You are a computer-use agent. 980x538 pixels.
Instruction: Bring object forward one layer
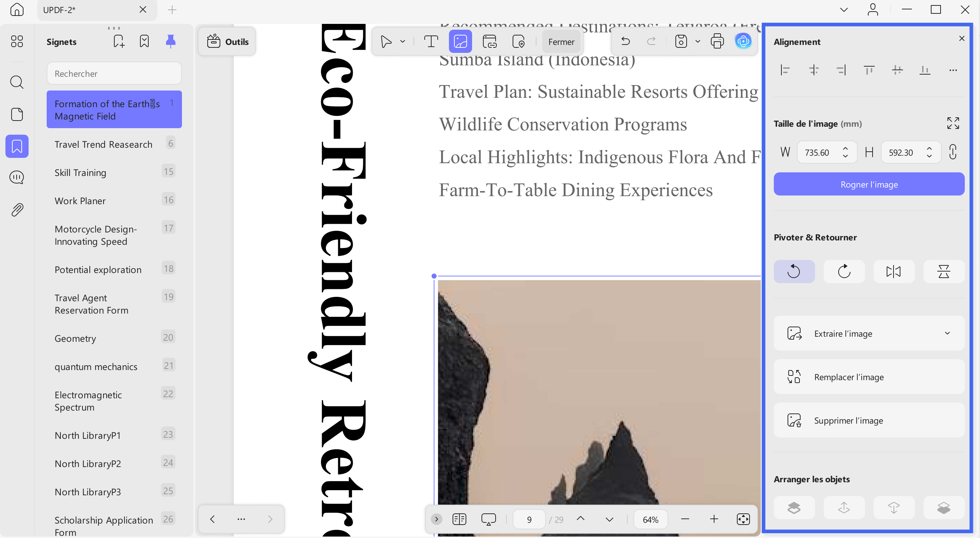(x=844, y=508)
